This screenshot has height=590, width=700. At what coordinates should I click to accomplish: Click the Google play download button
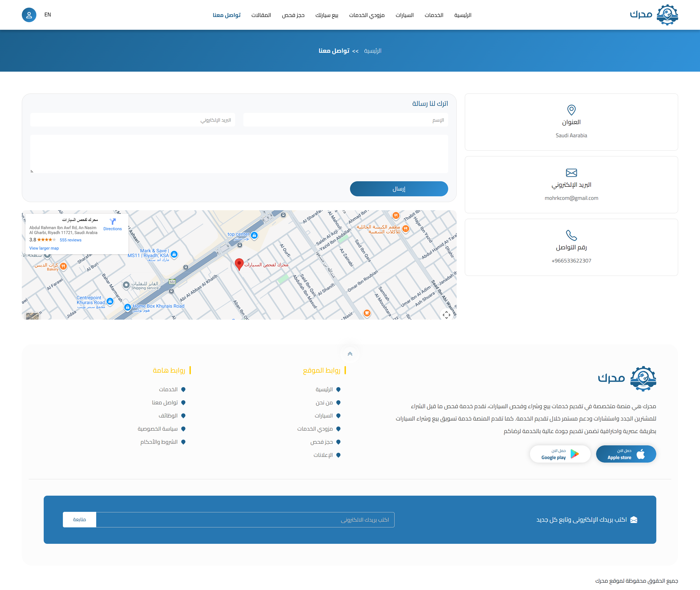[x=560, y=454]
